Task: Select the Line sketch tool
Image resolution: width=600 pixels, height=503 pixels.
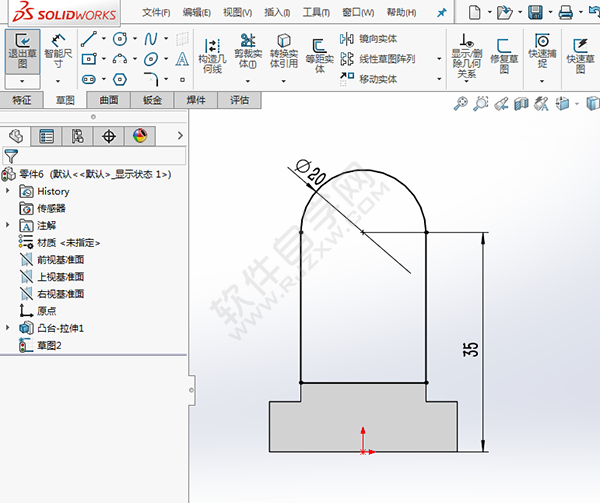Action: coord(89,39)
